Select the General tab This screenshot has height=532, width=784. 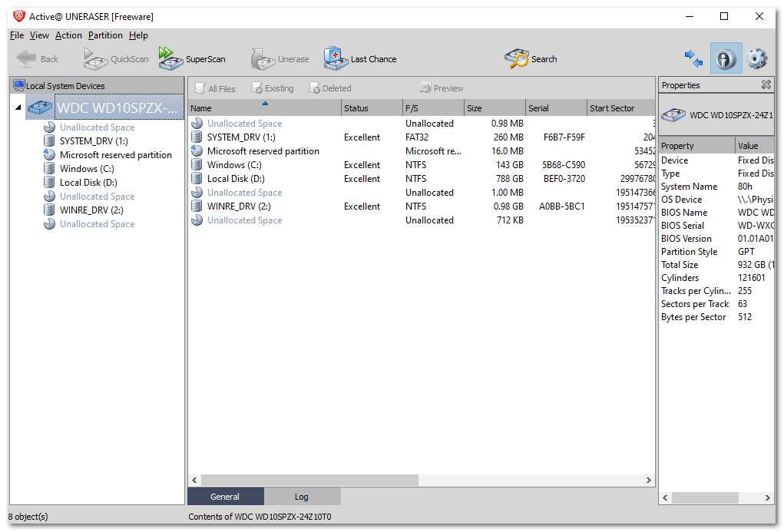click(x=225, y=497)
